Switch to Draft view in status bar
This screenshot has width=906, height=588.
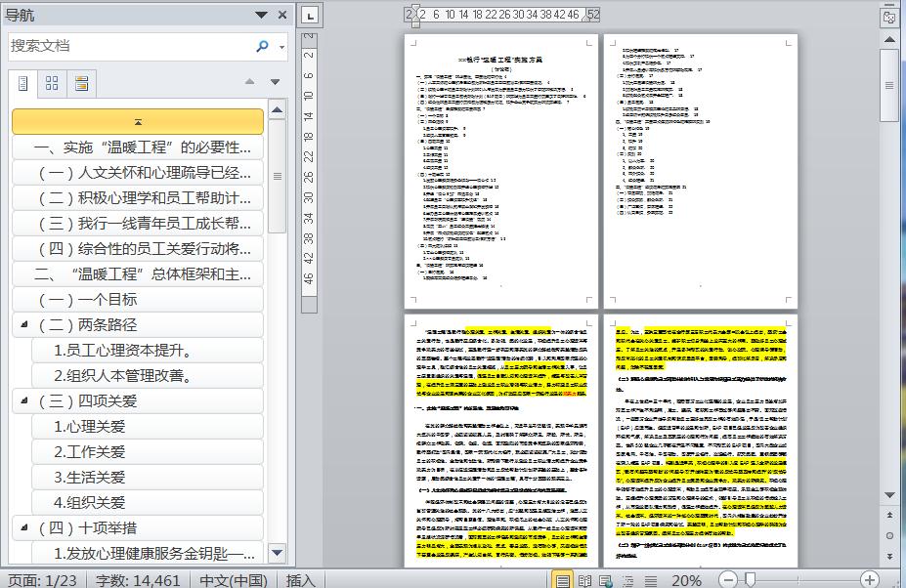[x=651, y=580]
